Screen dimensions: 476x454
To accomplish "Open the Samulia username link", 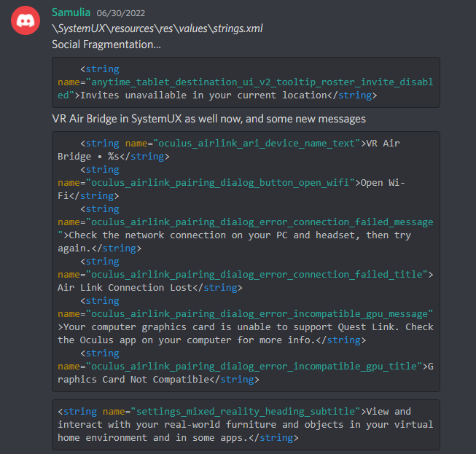I will pos(71,12).
